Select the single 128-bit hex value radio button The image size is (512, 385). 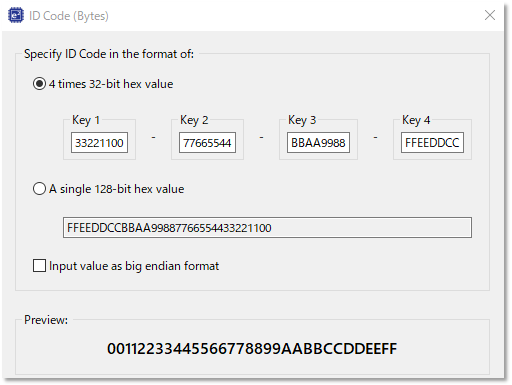(x=39, y=189)
